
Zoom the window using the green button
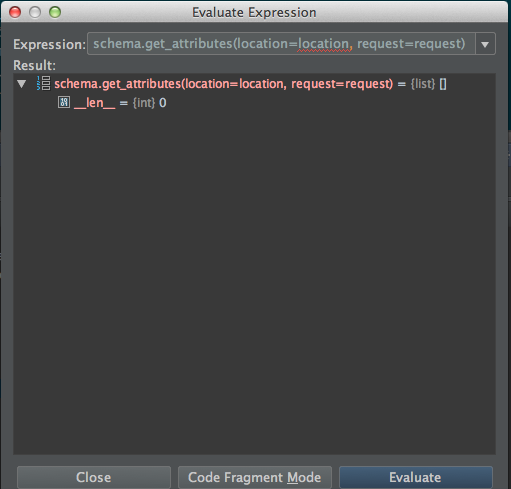55,12
